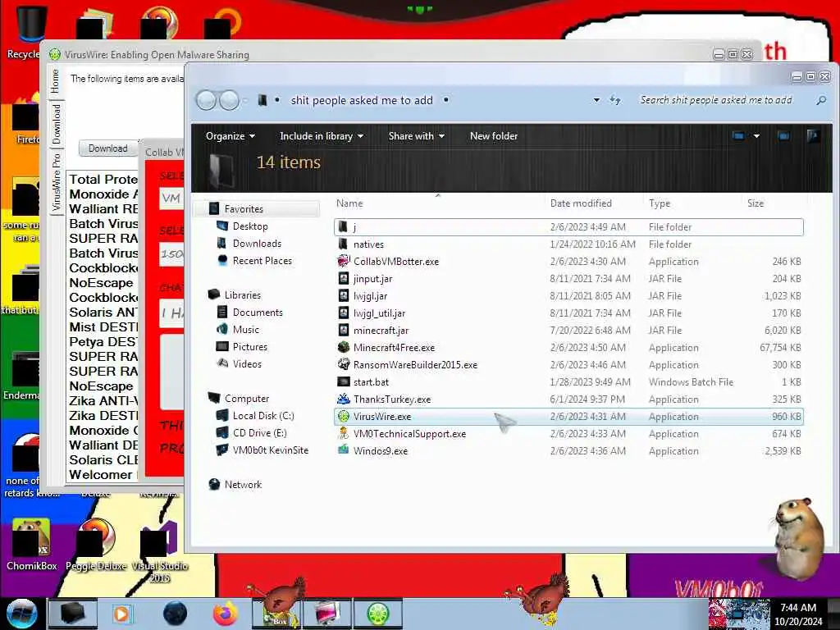Click the Explorer back navigation button

coord(206,100)
